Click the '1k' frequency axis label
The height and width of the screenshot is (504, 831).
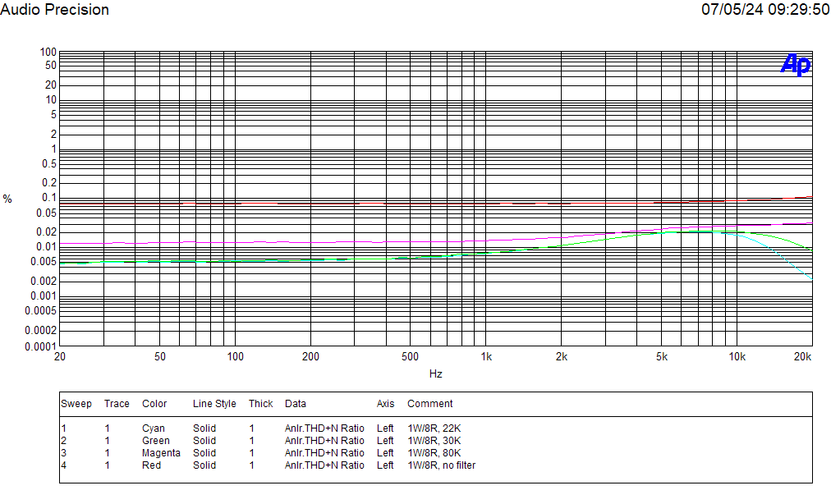[x=486, y=357]
